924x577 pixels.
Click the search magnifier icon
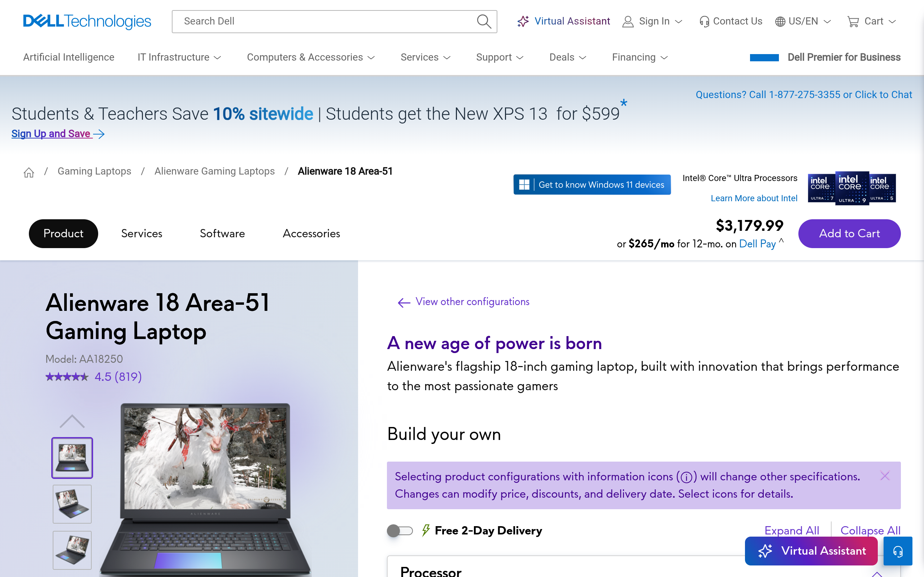point(484,21)
